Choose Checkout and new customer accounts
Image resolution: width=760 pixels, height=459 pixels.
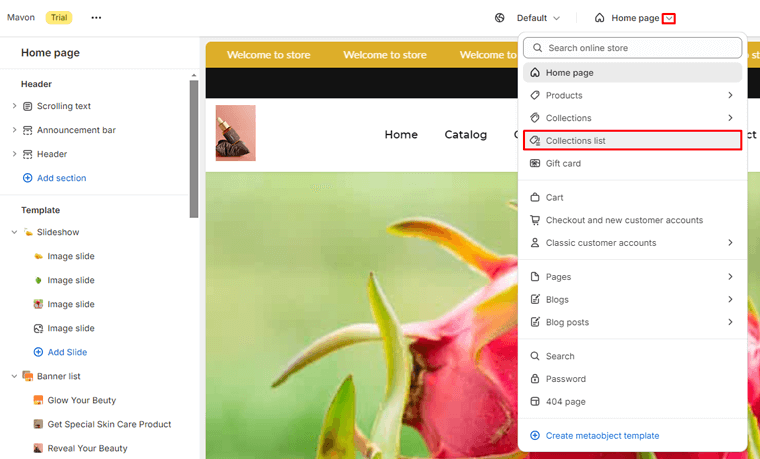[624, 220]
